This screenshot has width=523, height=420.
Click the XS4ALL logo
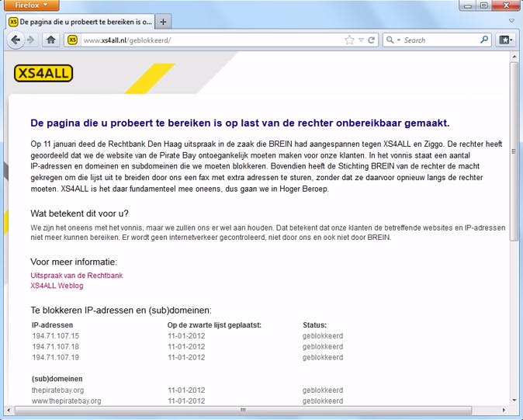(43, 74)
